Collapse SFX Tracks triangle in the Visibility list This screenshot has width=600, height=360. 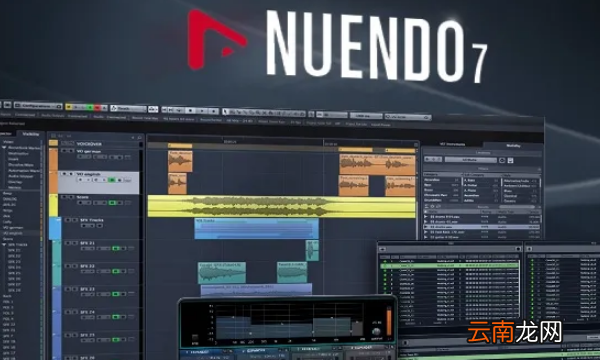[4, 244]
